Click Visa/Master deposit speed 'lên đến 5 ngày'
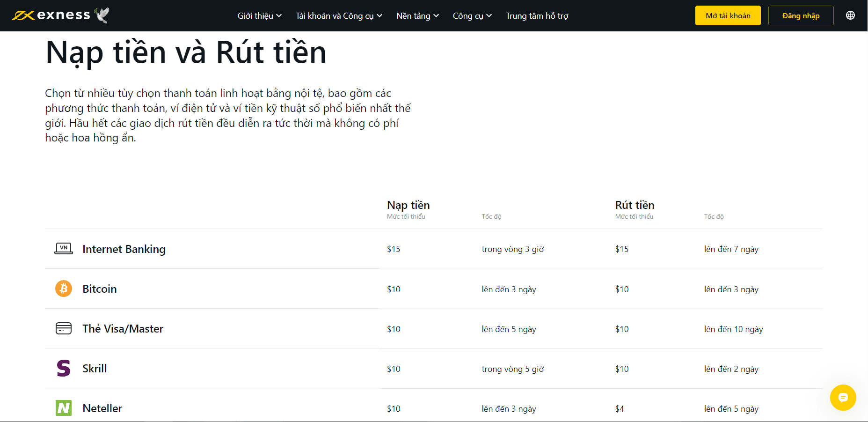The image size is (868, 422). [x=509, y=329]
